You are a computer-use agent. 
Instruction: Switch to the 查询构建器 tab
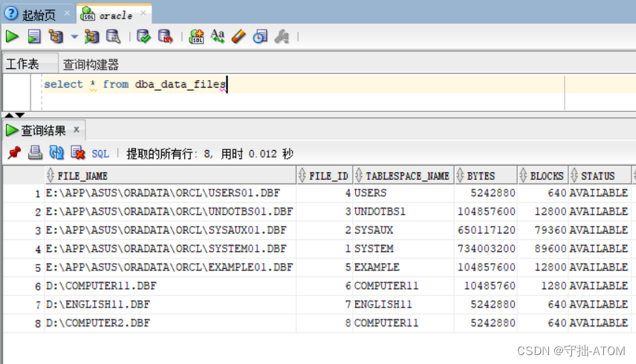91,64
